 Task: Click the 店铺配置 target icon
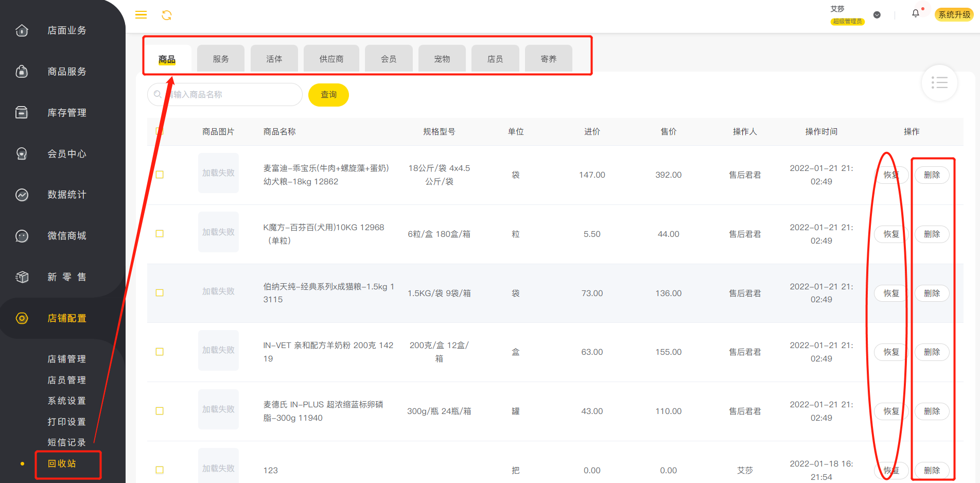tap(22, 318)
